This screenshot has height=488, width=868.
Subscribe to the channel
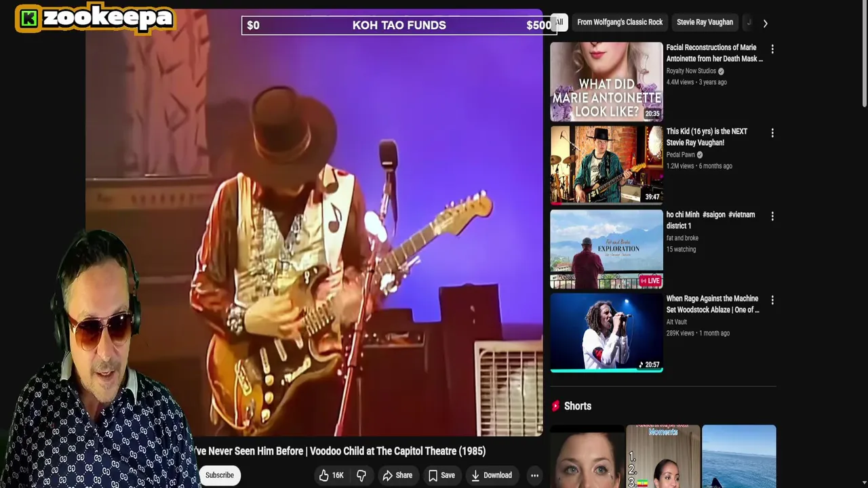(220, 475)
